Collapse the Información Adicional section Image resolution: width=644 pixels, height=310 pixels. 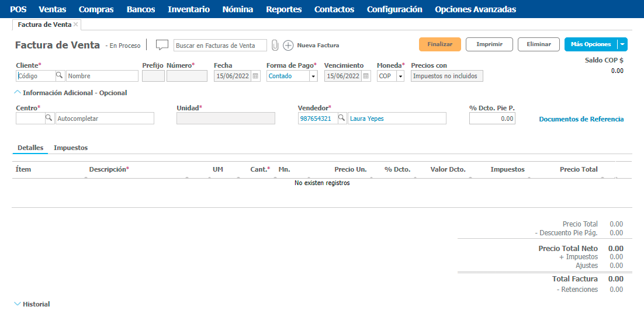click(x=18, y=92)
